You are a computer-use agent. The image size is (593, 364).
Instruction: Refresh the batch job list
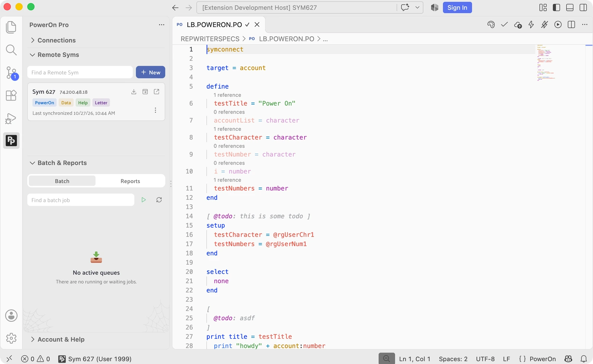[x=159, y=200]
